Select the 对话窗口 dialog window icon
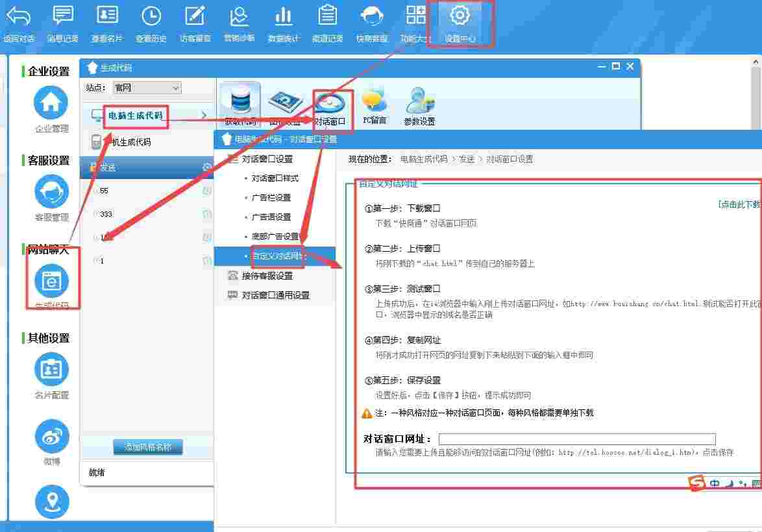Screen dimensions: 762x532 [x=331, y=104]
